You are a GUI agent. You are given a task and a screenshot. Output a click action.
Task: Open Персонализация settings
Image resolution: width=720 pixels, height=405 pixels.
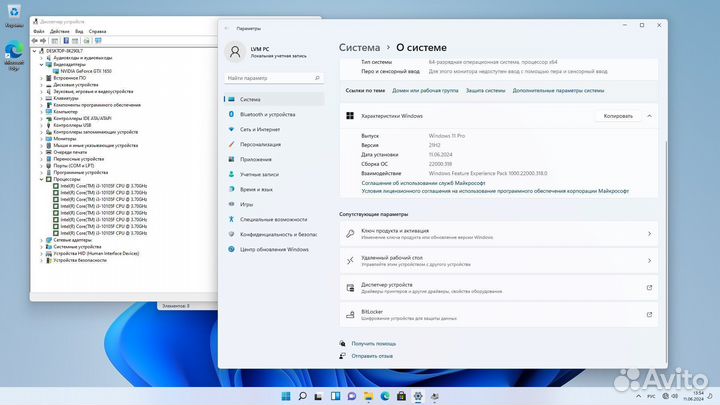(274, 144)
